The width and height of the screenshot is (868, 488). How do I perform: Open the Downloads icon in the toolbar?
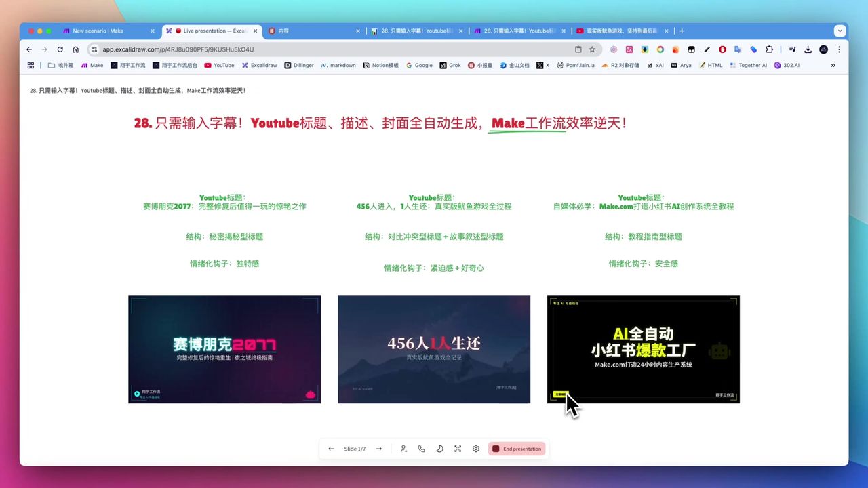click(x=807, y=49)
